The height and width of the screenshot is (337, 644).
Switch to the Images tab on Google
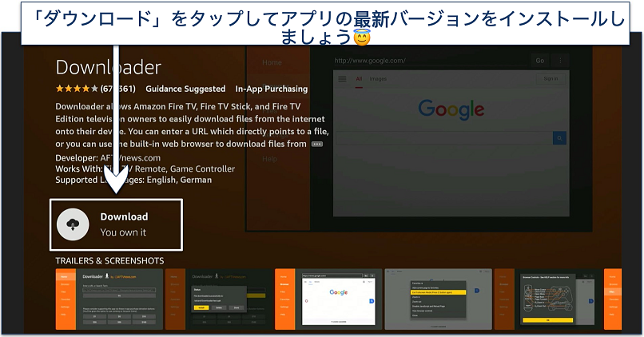[378, 79]
